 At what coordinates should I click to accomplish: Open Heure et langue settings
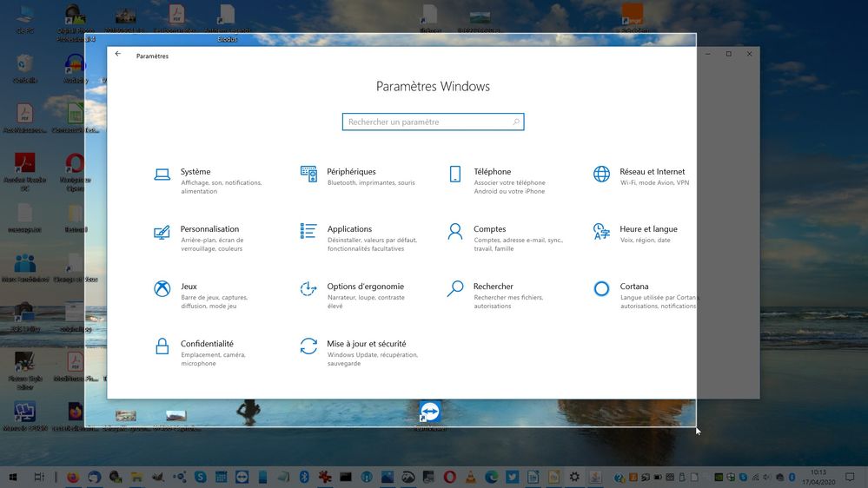(x=648, y=229)
